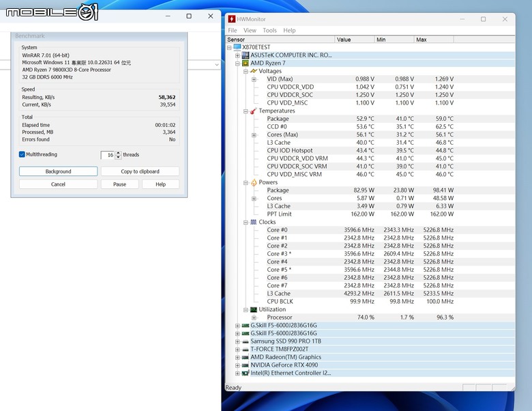Expand the VID (Max) entry
532x411 pixels.
pos(254,79)
